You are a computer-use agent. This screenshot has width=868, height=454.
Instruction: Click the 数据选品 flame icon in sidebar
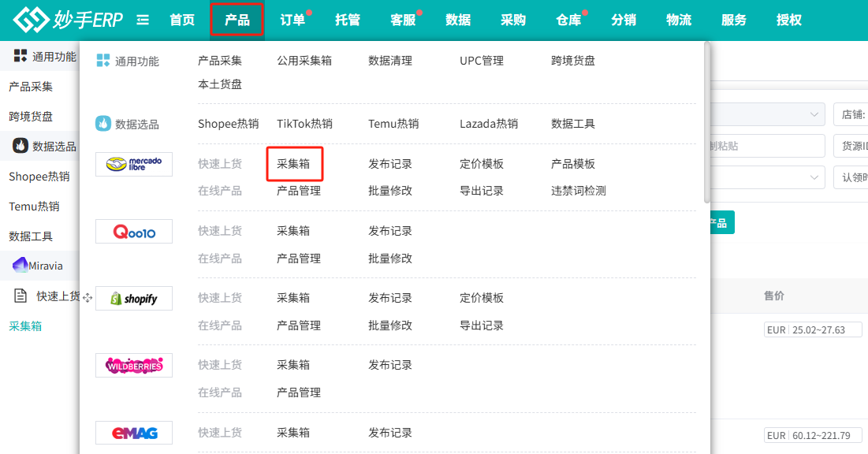pyautogui.click(x=20, y=146)
